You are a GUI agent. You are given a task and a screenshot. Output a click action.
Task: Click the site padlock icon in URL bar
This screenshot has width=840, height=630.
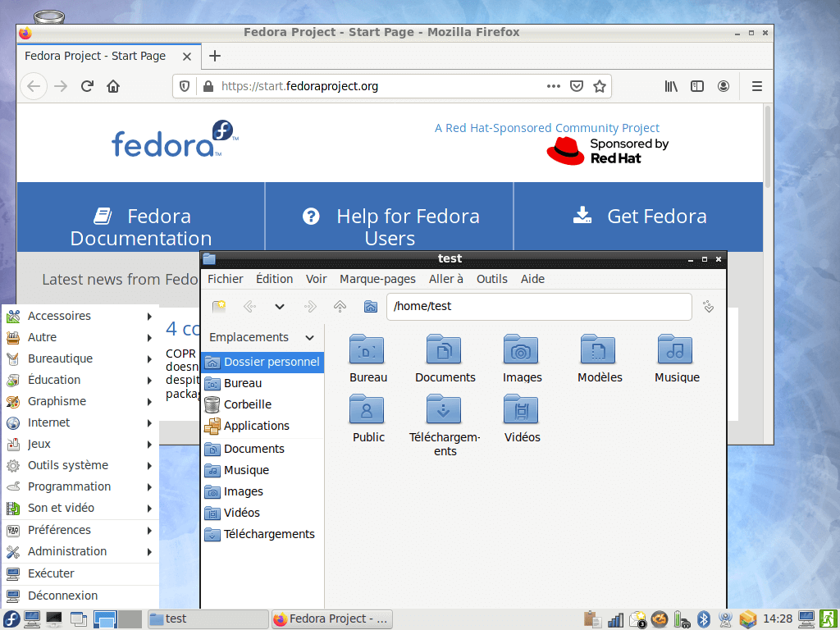[x=208, y=86]
